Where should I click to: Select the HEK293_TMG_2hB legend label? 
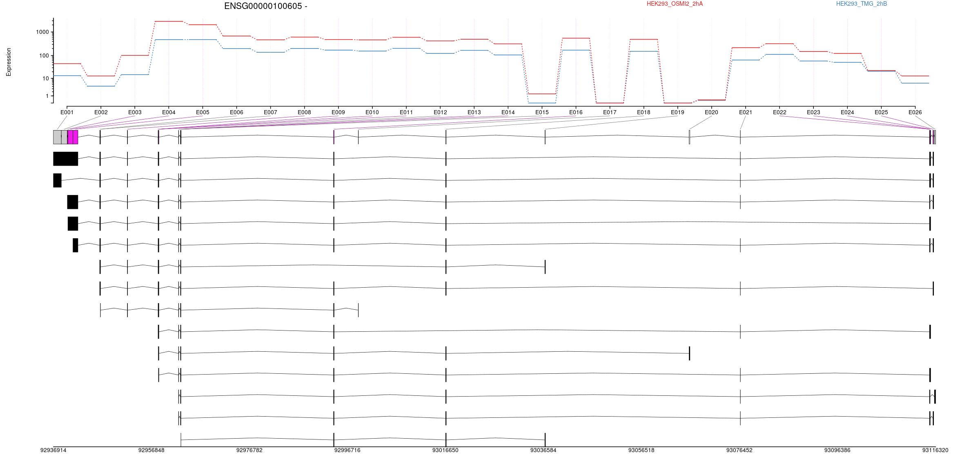pos(862,4)
